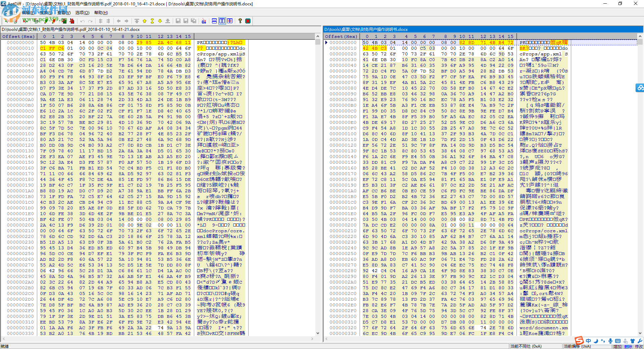Open Sogou soft keyboard icon

coord(618,341)
